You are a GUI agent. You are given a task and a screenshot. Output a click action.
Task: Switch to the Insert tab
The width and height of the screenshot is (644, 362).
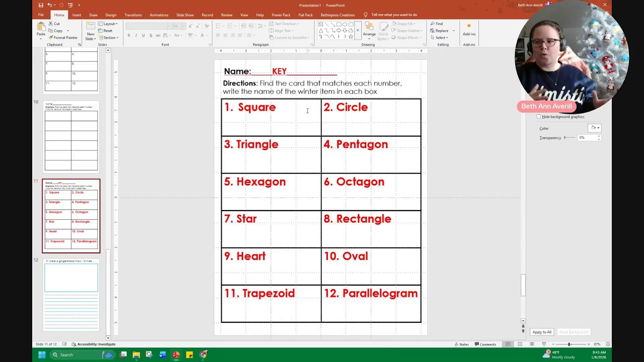(76, 15)
